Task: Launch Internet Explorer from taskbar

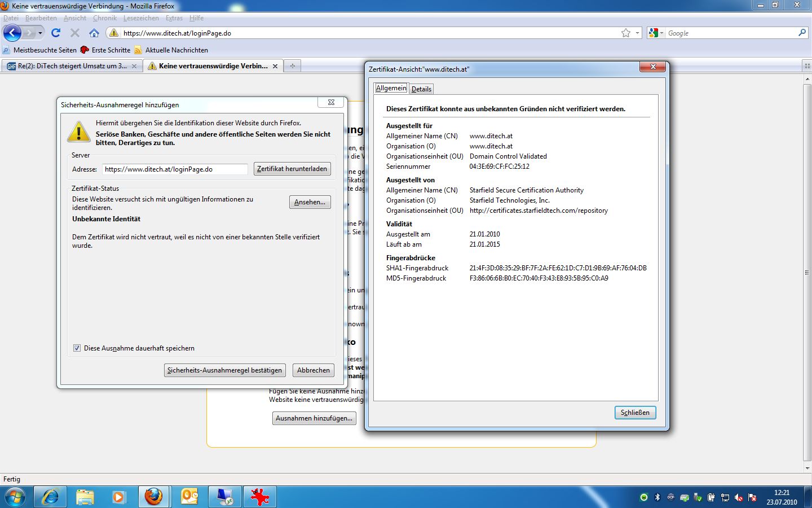Action: point(50,497)
